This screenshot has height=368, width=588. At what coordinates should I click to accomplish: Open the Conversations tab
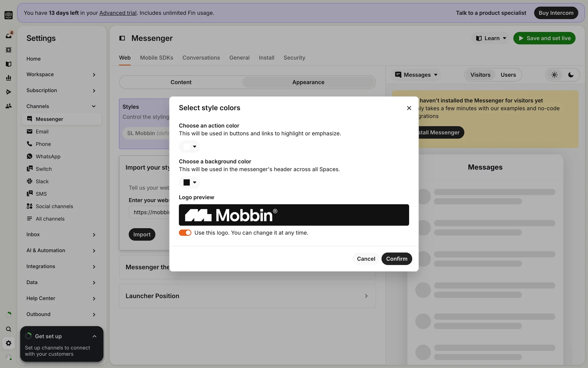pos(201,58)
